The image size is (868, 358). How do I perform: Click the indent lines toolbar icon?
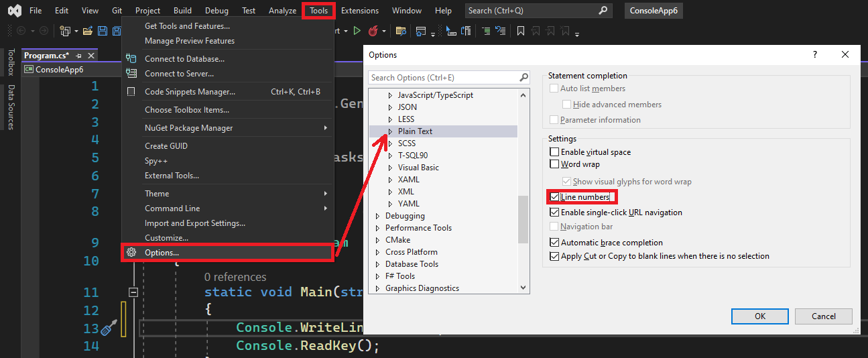tap(485, 31)
